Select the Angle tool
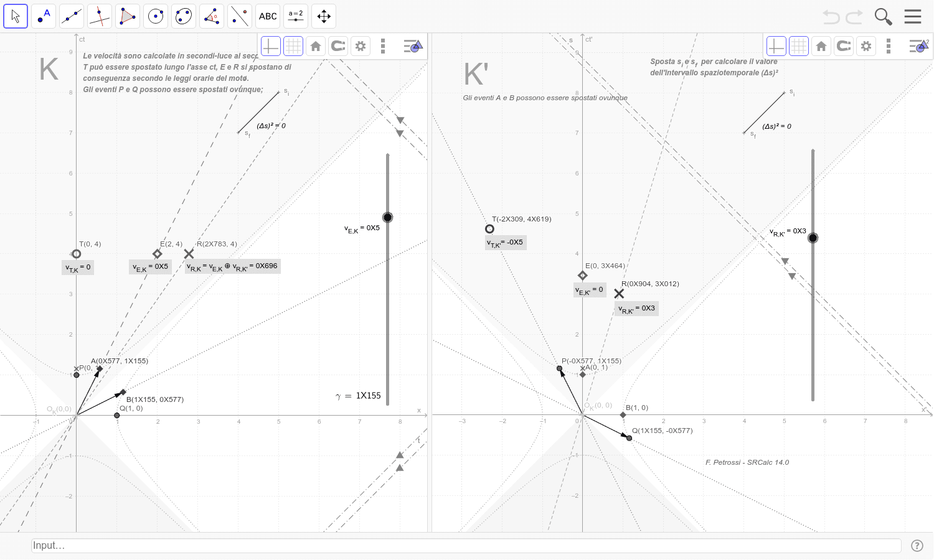 coord(212,16)
